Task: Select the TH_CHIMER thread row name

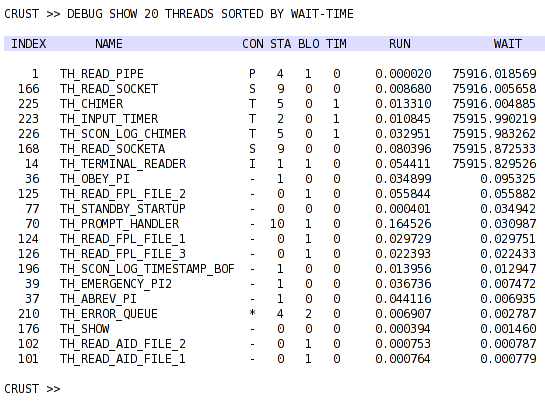Action: (x=91, y=104)
